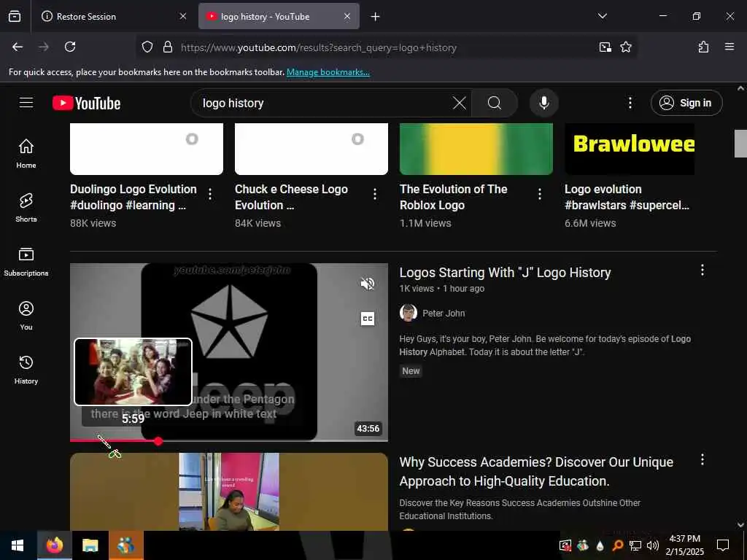Screen dimensions: 747x560
Task: Toggle closed captions on the preview
Action: (368, 319)
